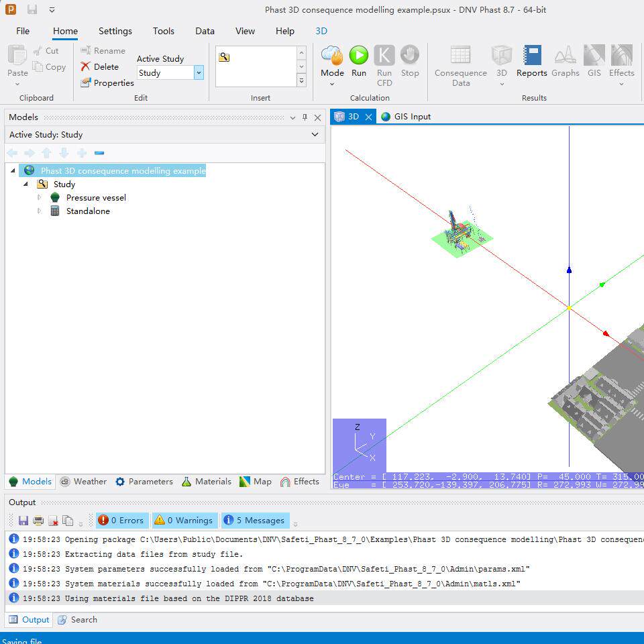Expand the Pressure vessel node

click(x=39, y=197)
